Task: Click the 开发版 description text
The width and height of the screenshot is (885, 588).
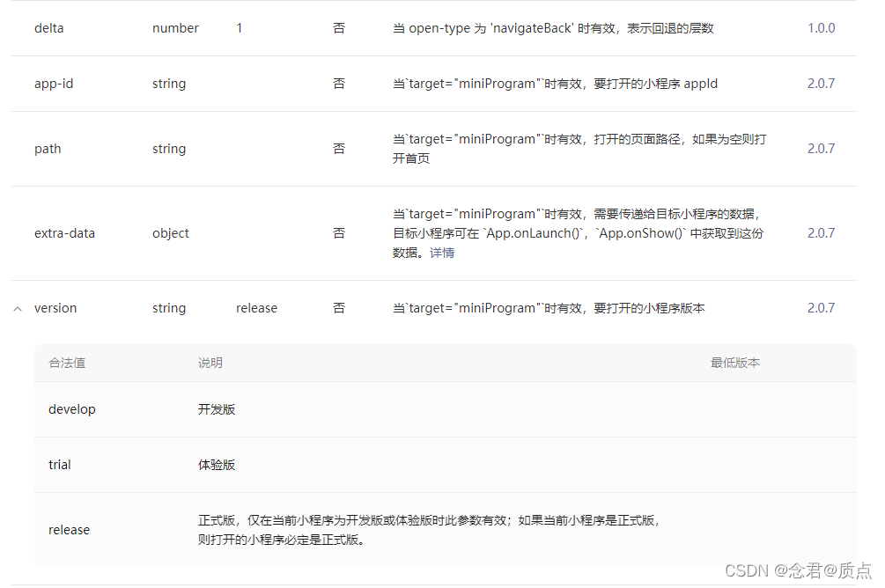Action: pos(217,408)
